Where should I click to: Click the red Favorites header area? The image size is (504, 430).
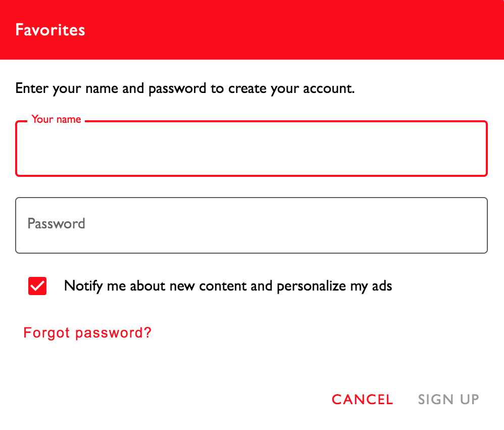click(x=252, y=30)
